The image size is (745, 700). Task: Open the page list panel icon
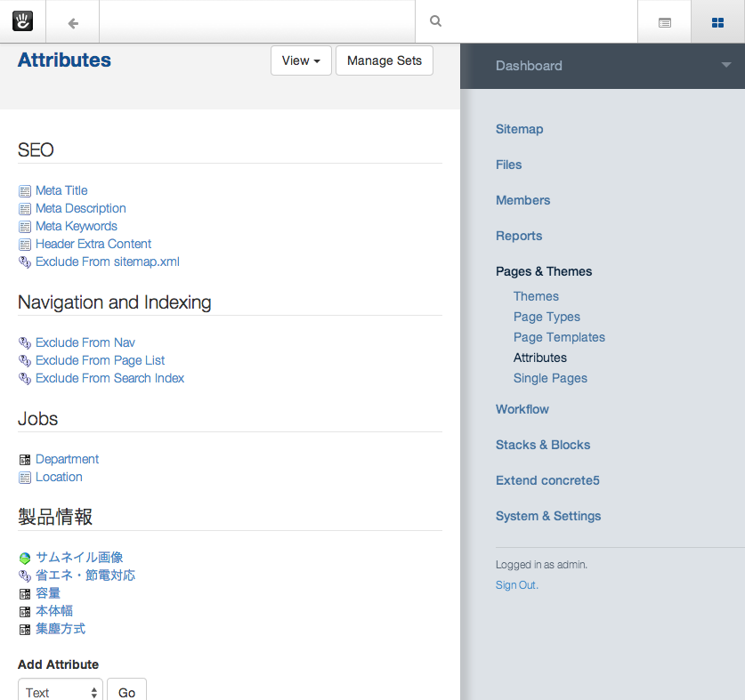665,23
